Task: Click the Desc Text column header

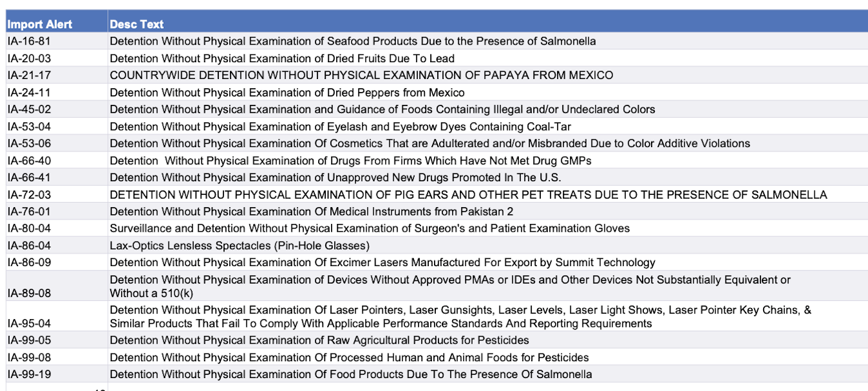Action: [137, 25]
